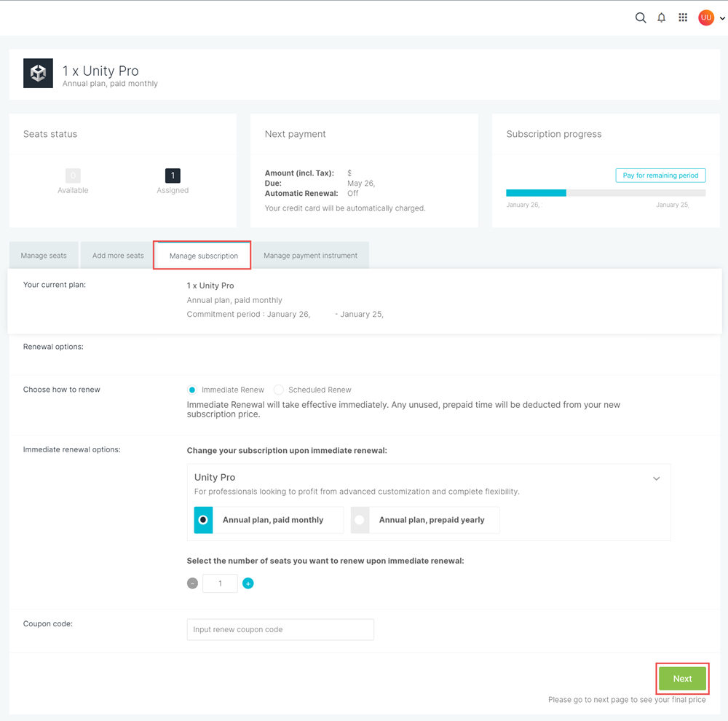Click 'Your credit card will be automatically charged.' text

345,208
